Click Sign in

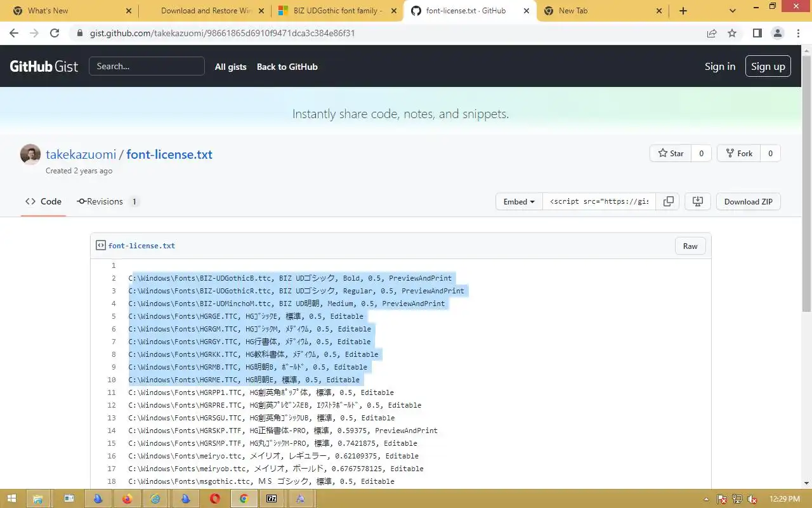pyautogui.click(x=720, y=66)
